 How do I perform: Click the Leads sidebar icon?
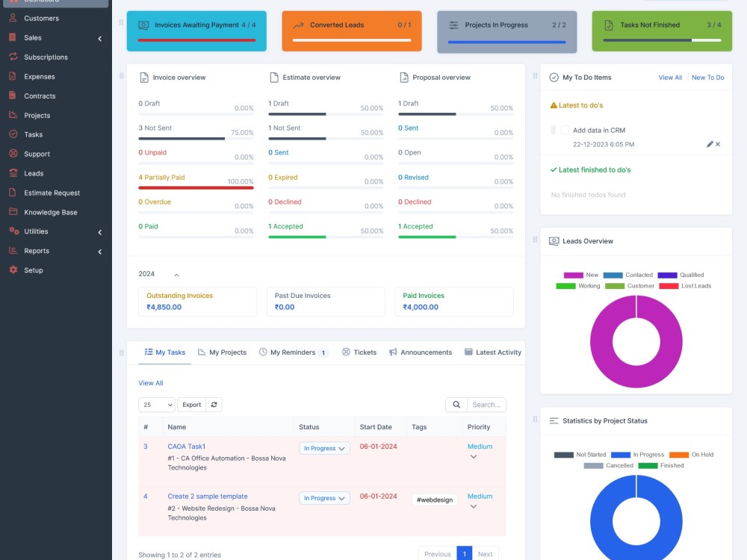coord(13,173)
